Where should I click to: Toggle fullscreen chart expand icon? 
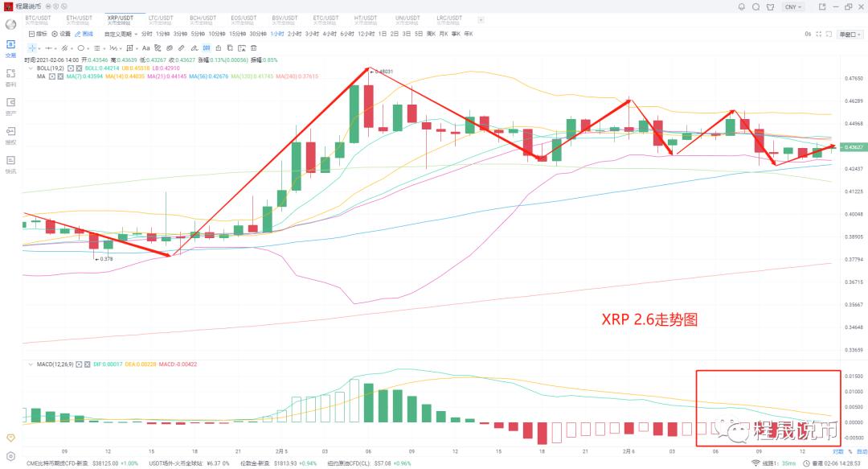[819, 34]
